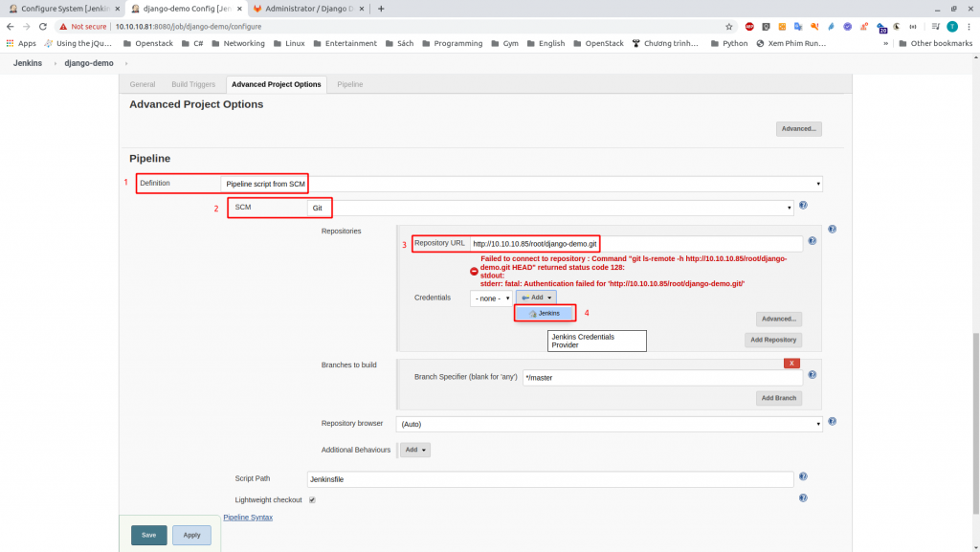Open a new browser tab
Screen dimensions: 980x552
point(381,9)
